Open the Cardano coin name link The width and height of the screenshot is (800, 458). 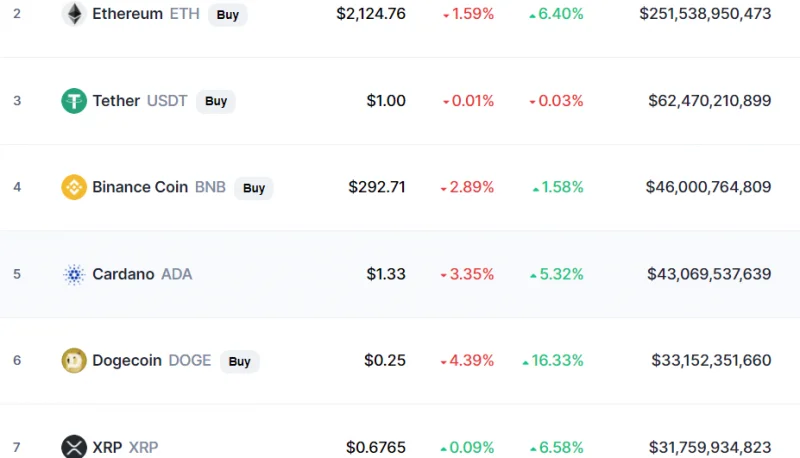click(123, 274)
